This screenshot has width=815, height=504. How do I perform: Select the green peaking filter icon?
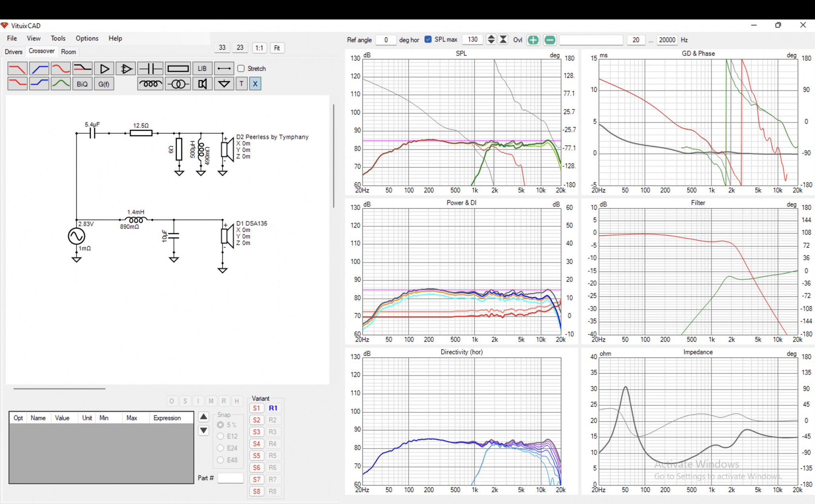60,84
